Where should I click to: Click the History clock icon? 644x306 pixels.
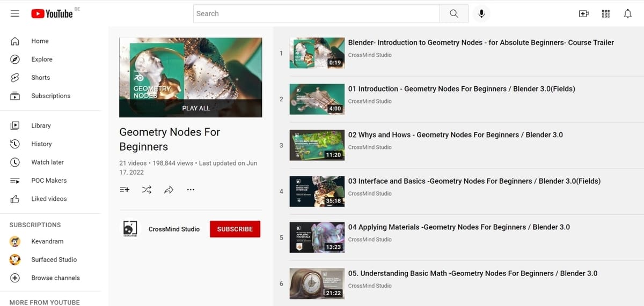[x=15, y=144]
